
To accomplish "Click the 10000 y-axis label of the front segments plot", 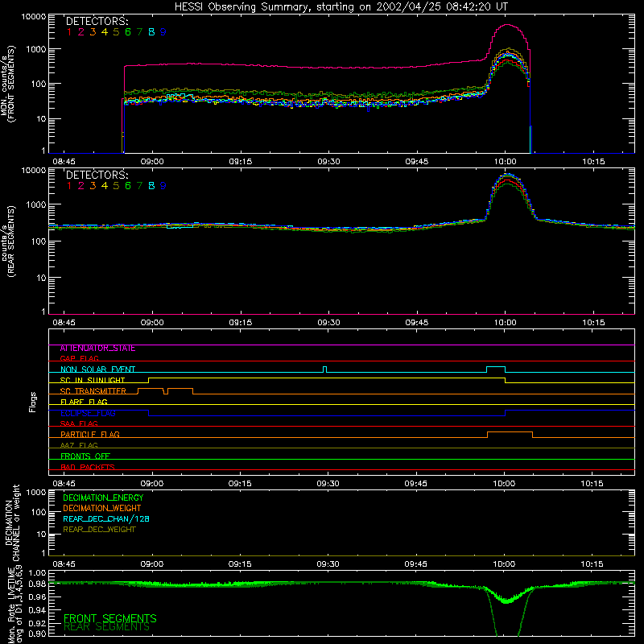I will 33,16.
